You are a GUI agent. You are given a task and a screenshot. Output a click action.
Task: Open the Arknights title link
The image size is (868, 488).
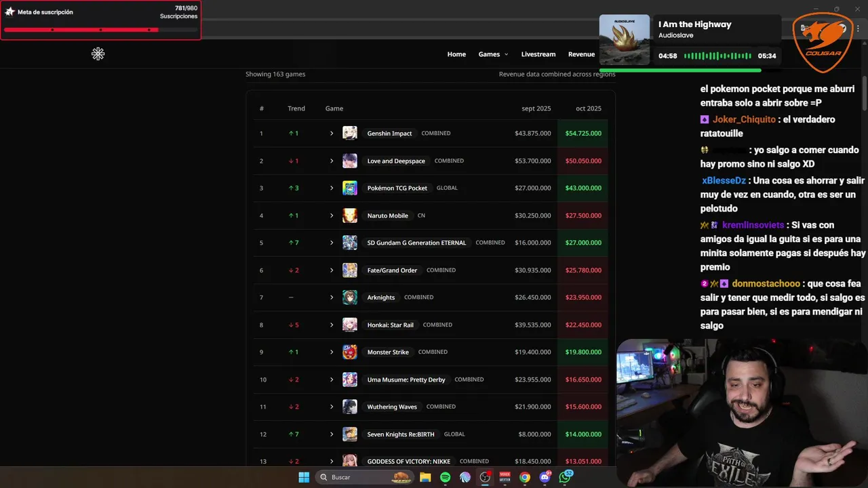tap(380, 298)
